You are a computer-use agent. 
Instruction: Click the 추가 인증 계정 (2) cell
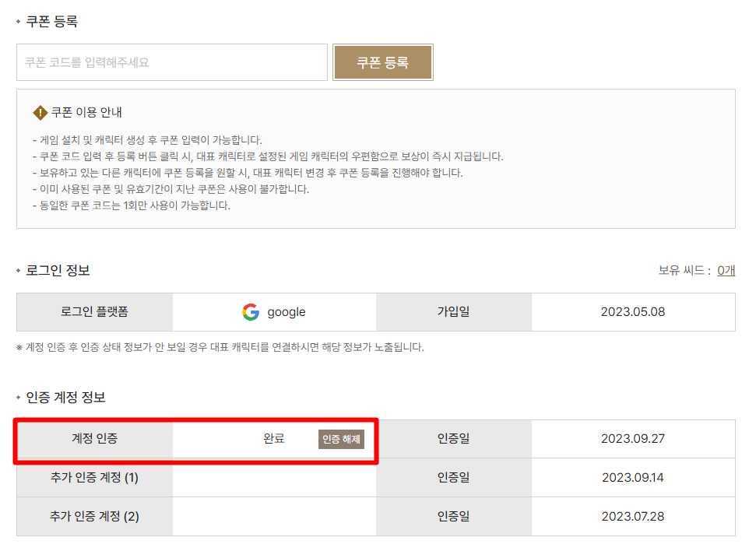[x=94, y=517]
